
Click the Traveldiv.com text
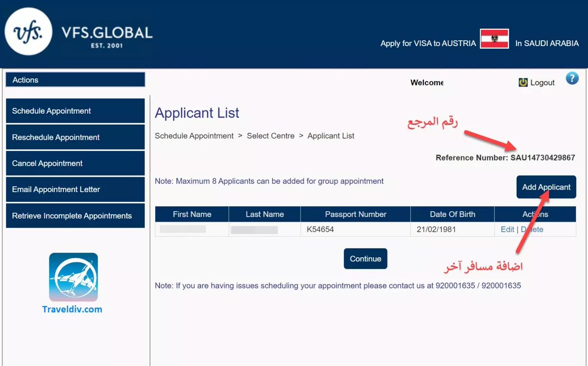pos(72,309)
